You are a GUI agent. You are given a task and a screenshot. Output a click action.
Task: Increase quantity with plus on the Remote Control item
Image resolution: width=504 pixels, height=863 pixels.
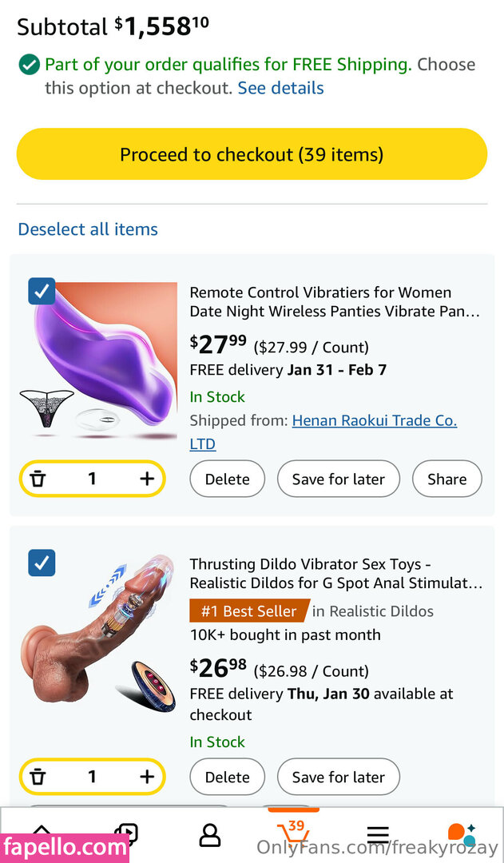click(147, 479)
